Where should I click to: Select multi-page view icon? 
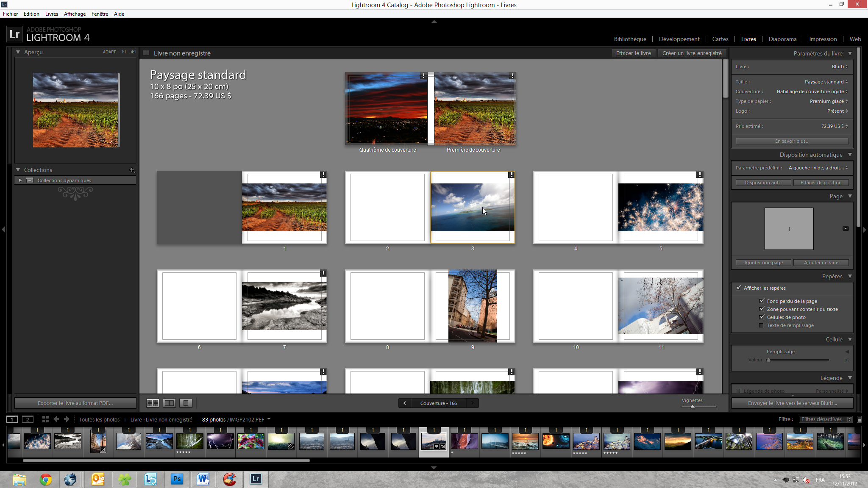[153, 403]
